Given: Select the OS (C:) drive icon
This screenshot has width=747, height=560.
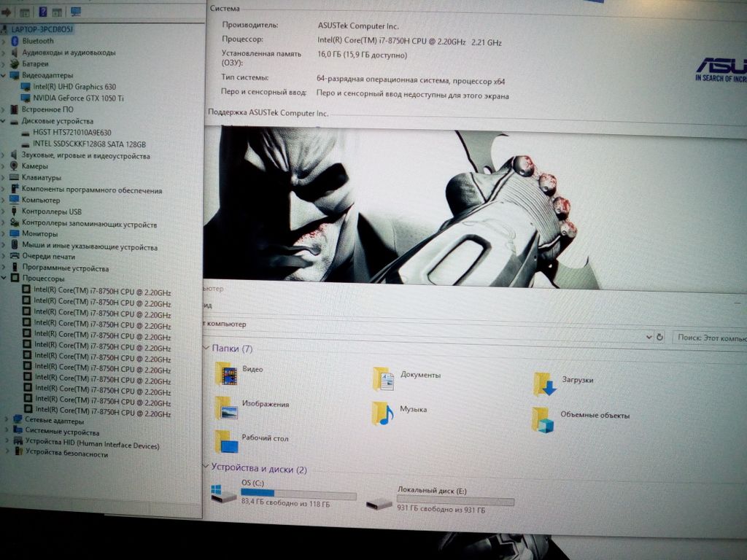Looking at the screenshot, I should tap(224, 494).
